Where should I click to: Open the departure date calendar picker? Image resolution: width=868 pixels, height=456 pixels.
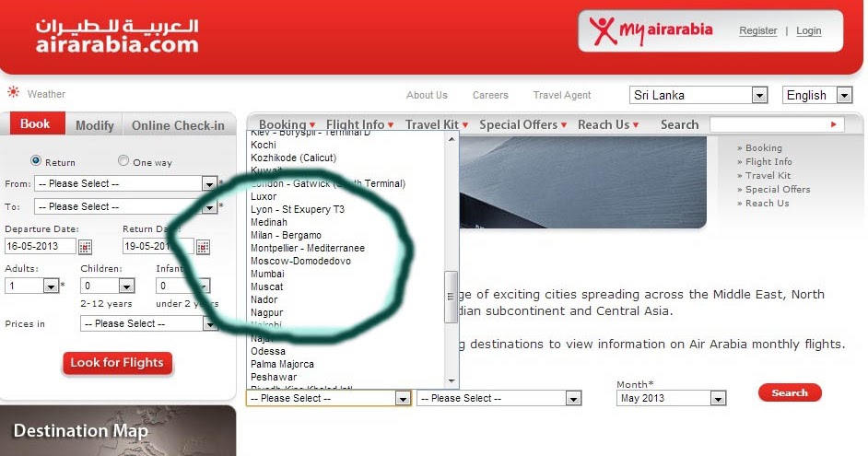(85, 247)
